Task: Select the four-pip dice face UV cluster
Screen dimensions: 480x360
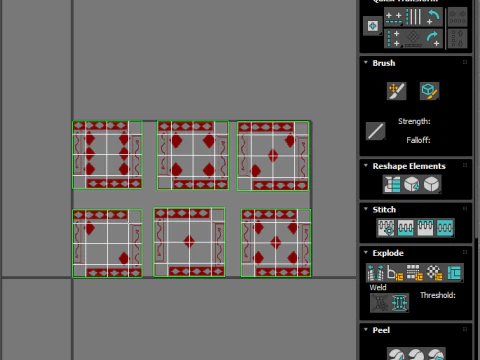Action: click(193, 155)
